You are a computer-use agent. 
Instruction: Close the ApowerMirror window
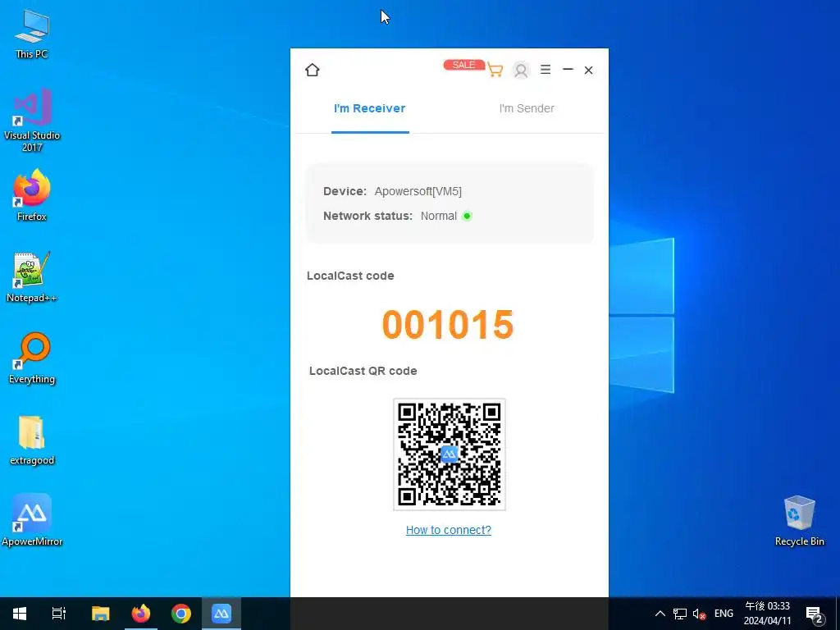(588, 71)
